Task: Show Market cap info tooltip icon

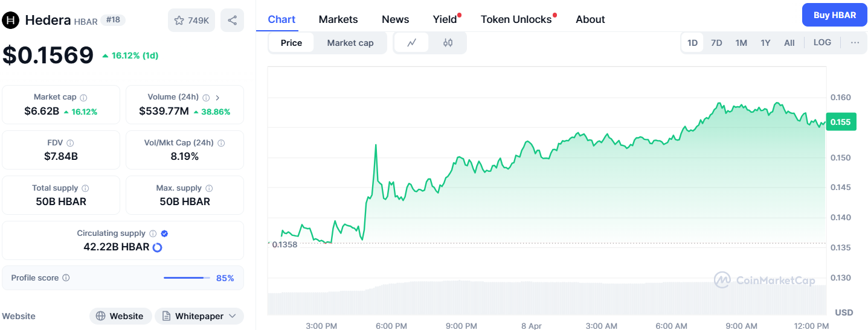Action: [x=84, y=97]
